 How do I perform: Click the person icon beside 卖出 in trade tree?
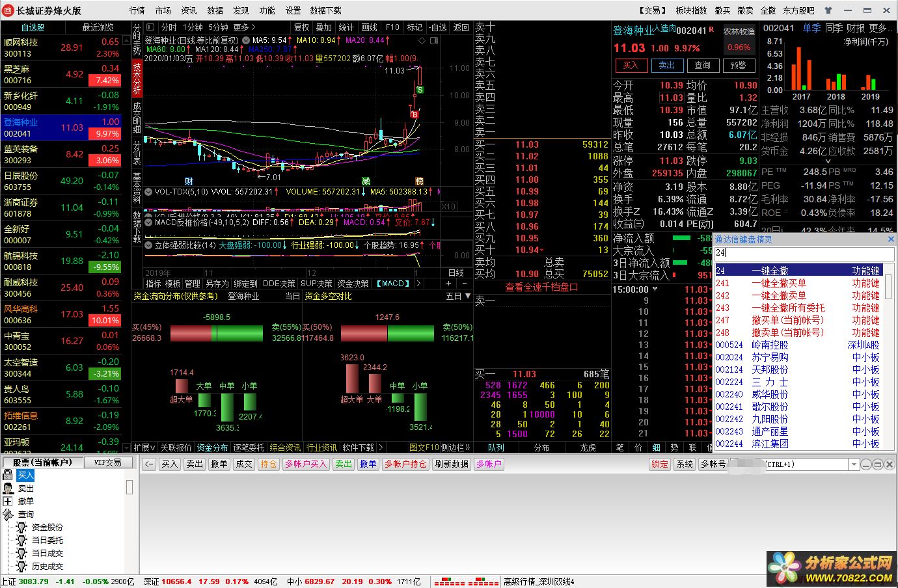[8, 488]
